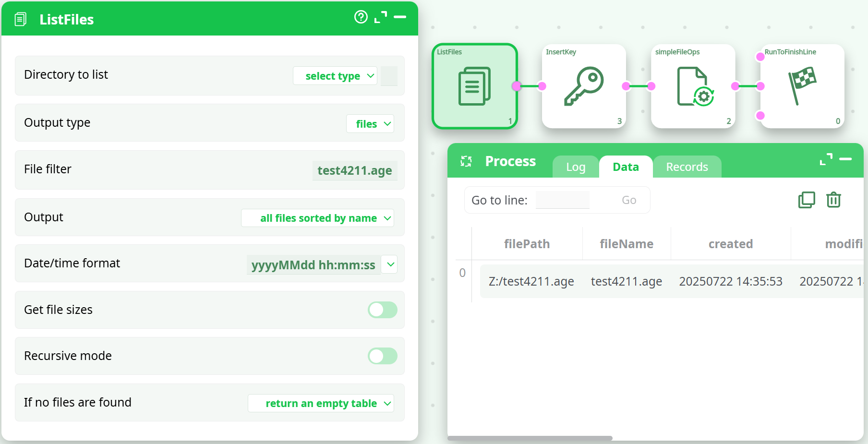This screenshot has width=868, height=444.
Task: Select the simpleFileOps node
Action: 693,86
